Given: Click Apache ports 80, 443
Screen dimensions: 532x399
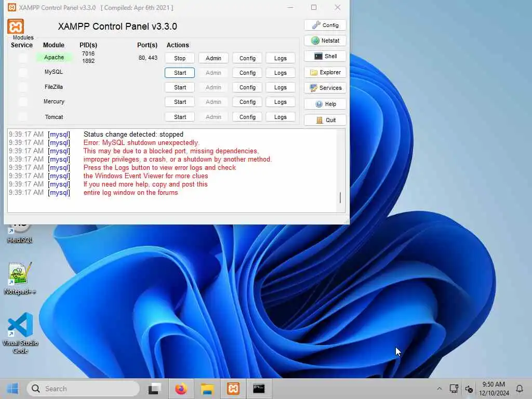Looking at the screenshot, I should (x=148, y=58).
